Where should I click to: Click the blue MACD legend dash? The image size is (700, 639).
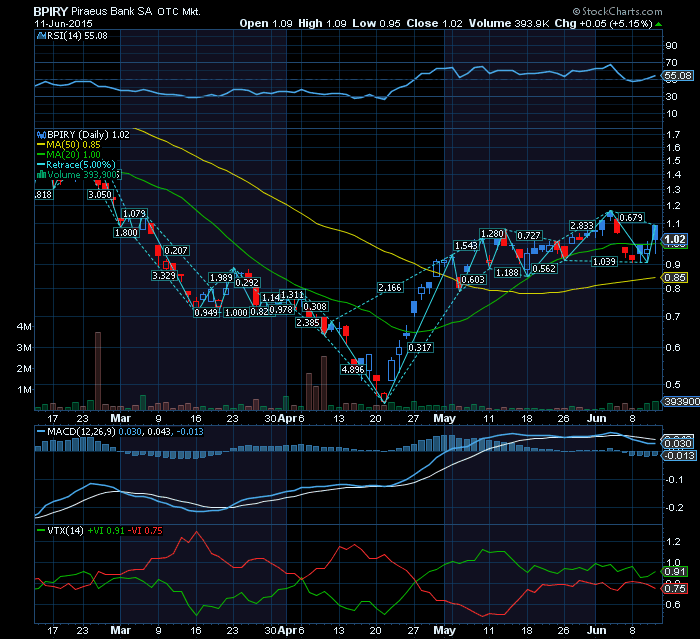tap(41, 432)
